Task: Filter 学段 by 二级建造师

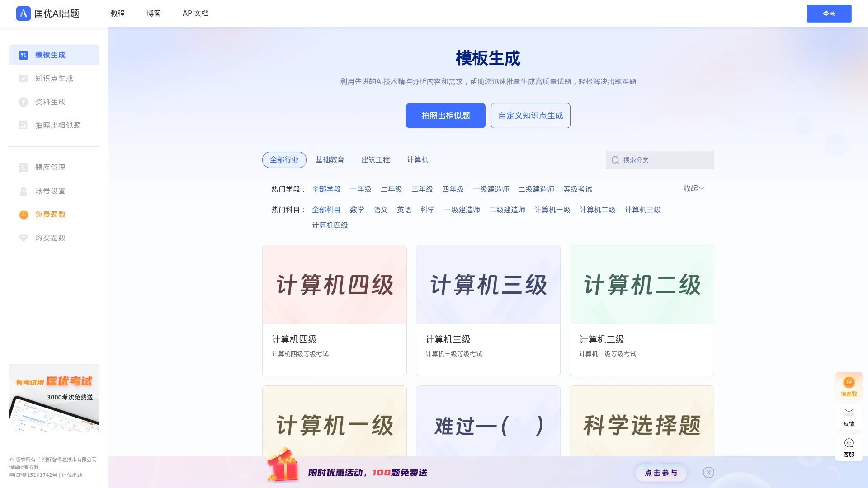Action: [536, 189]
